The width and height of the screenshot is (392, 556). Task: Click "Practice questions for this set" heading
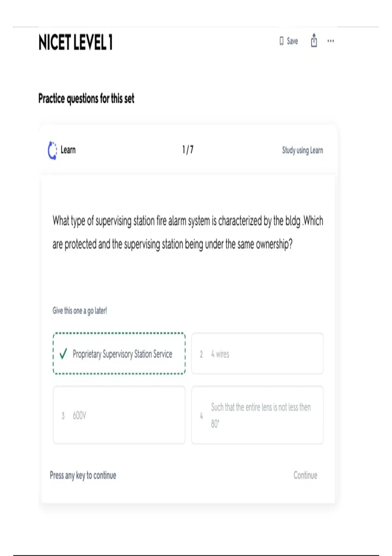point(86,98)
